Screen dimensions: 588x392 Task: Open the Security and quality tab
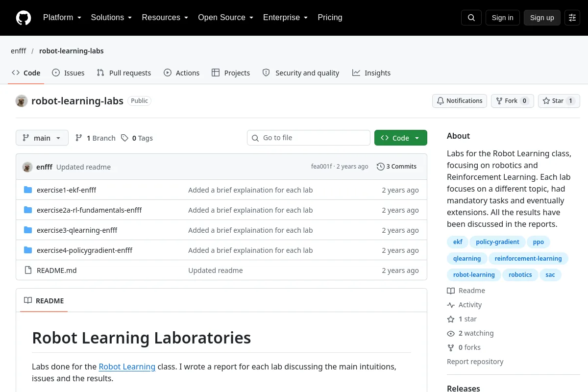pyautogui.click(x=301, y=73)
